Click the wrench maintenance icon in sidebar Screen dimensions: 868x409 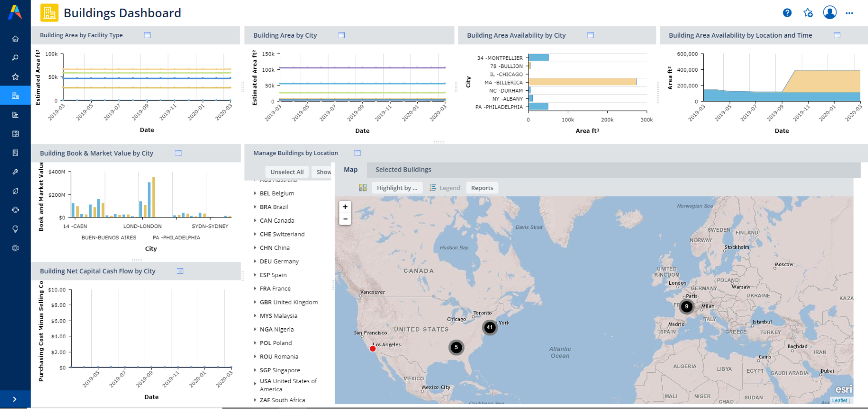pyautogui.click(x=15, y=172)
